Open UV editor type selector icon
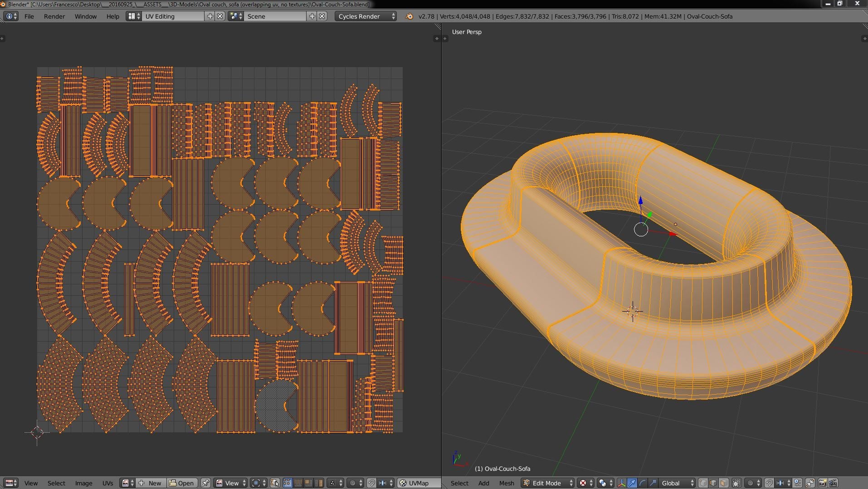 point(11,483)
